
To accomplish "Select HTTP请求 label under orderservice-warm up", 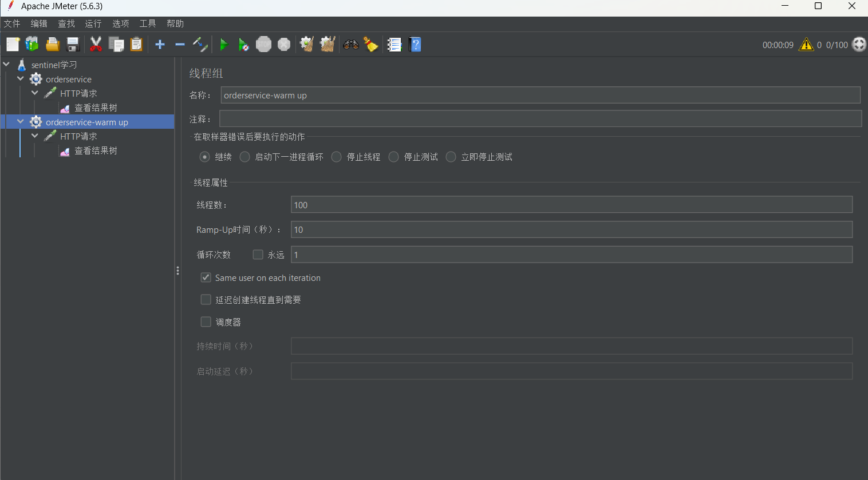I will [78, 136].
